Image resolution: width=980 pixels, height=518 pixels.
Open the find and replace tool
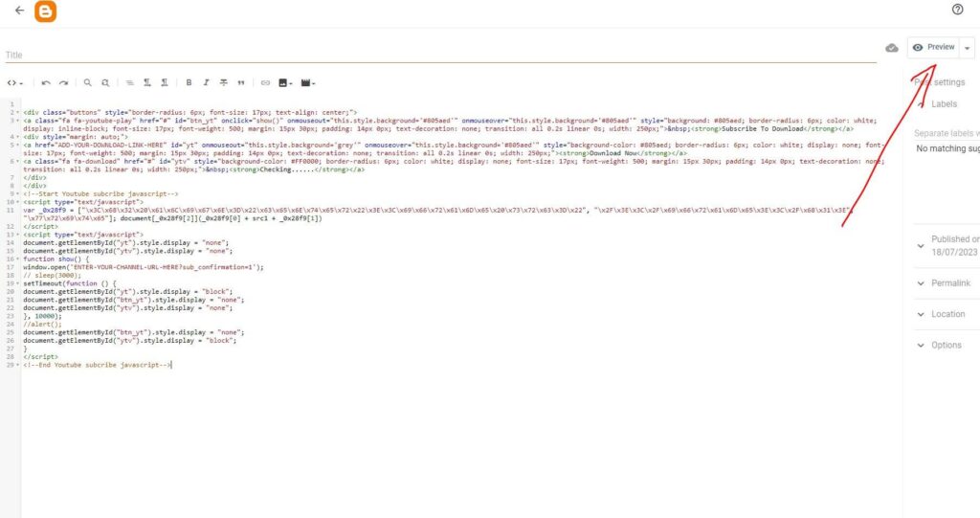point(105,82)
